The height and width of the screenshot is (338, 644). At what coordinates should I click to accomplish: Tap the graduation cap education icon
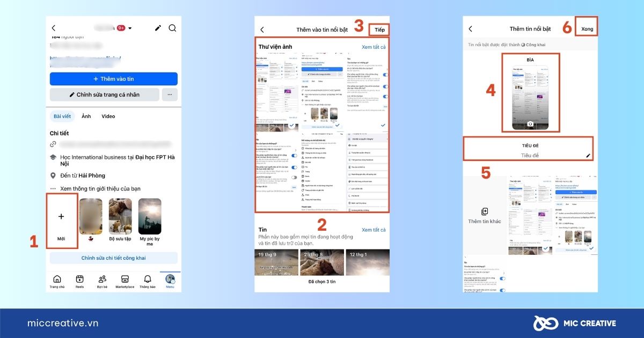point(53,157)
